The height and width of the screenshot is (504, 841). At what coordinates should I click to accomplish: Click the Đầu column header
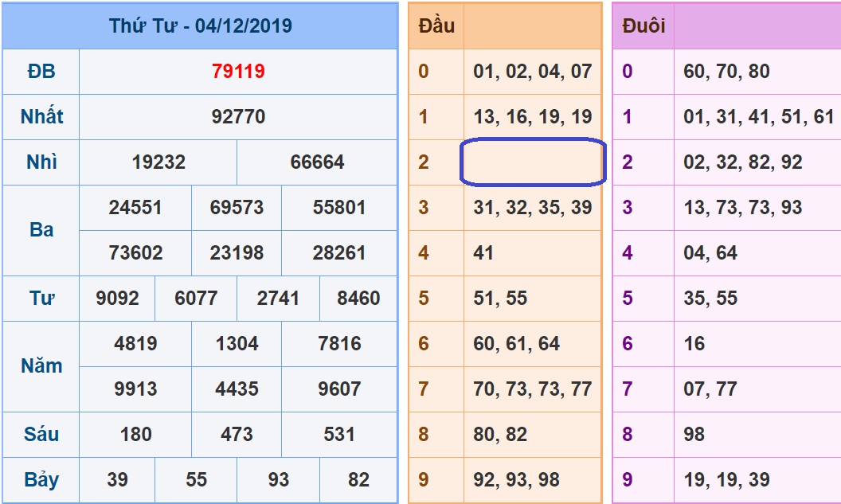[436, 26]
